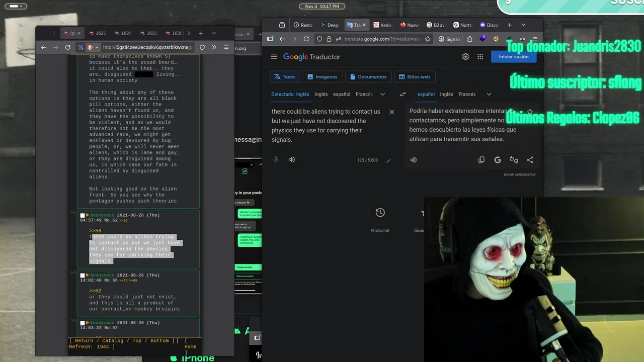Image resolution: width=644 pixels, height=362 pixels.
Task: Tick the checkbox on post No.66
Action: pyautogui.click(x=83, y=276)
